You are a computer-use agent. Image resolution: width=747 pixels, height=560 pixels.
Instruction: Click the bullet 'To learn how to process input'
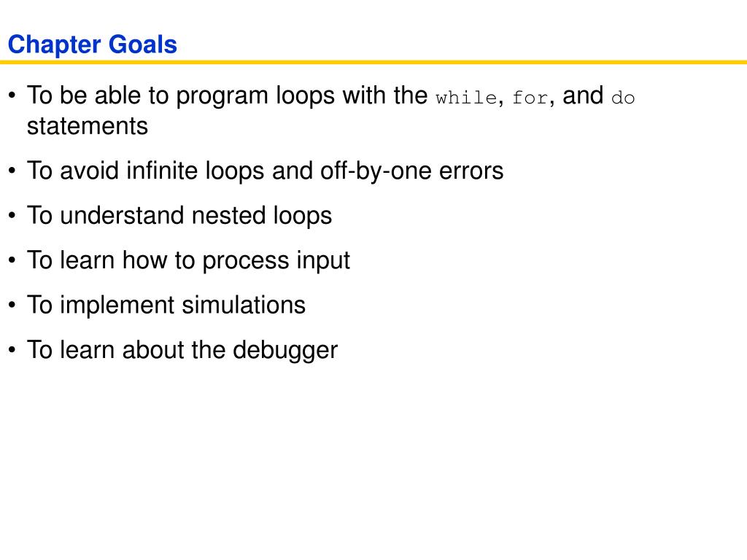tap(188, 260)
